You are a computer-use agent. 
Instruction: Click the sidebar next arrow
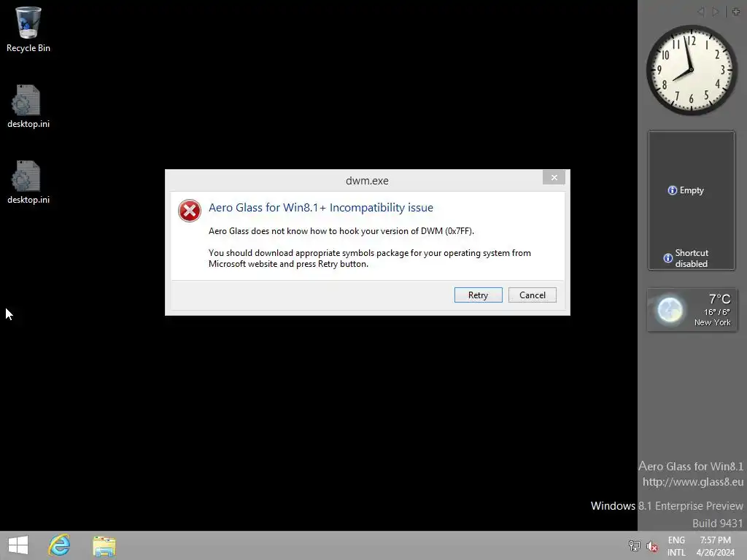(x=715, y=12)
